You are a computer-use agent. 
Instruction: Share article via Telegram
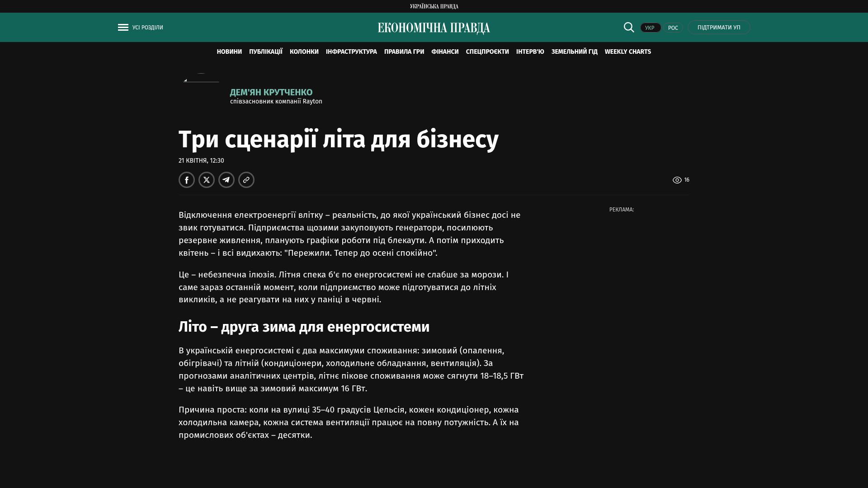[x=226, y=180]
